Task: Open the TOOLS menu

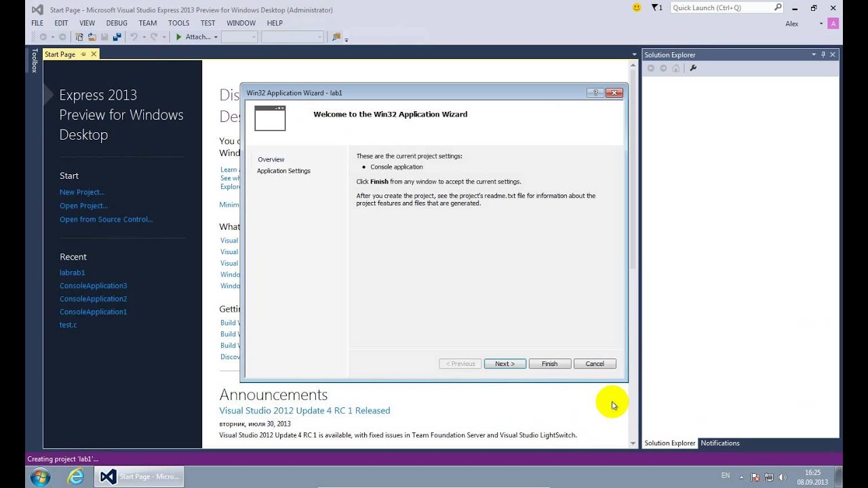Action: point(178,23)
